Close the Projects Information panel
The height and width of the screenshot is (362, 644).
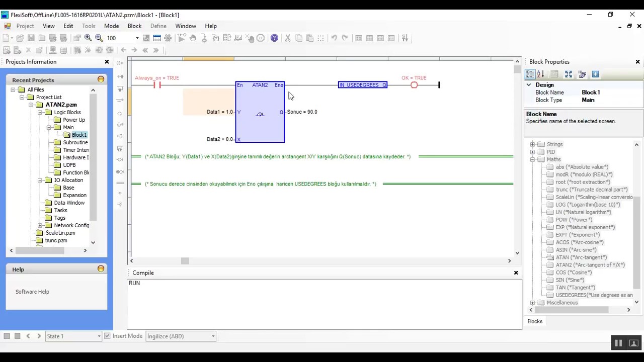107,62
